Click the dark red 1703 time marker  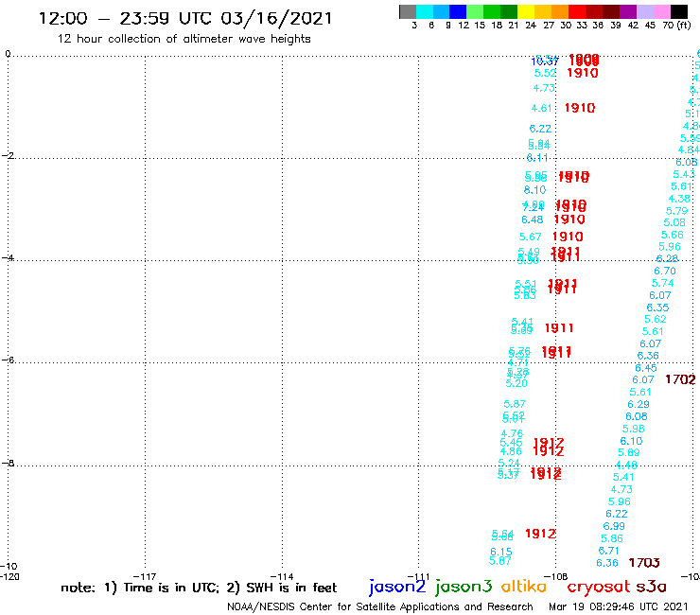tap(644, 563)
